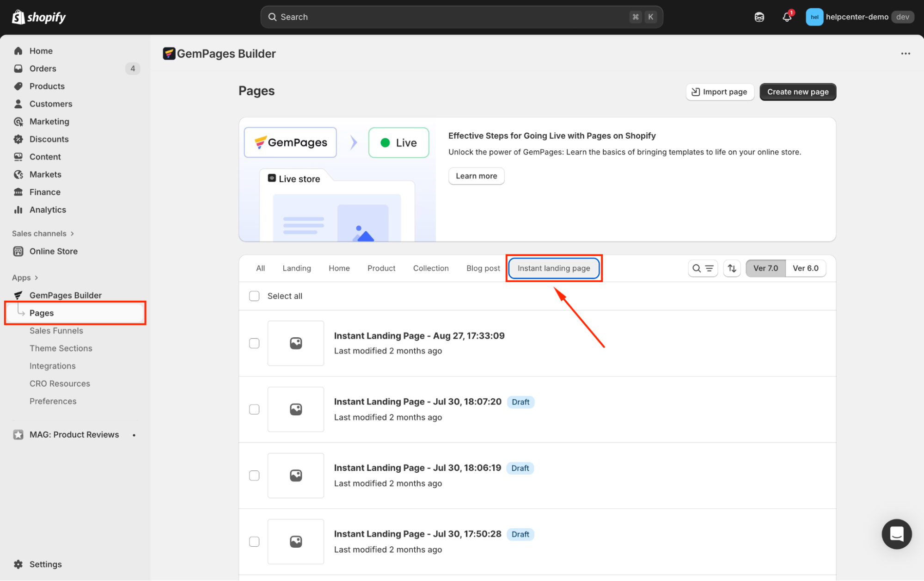This screenshot has height=581, width=924.
Task: Select checkbox for Jul 30, 18:07:20 page
Action: 254,409
